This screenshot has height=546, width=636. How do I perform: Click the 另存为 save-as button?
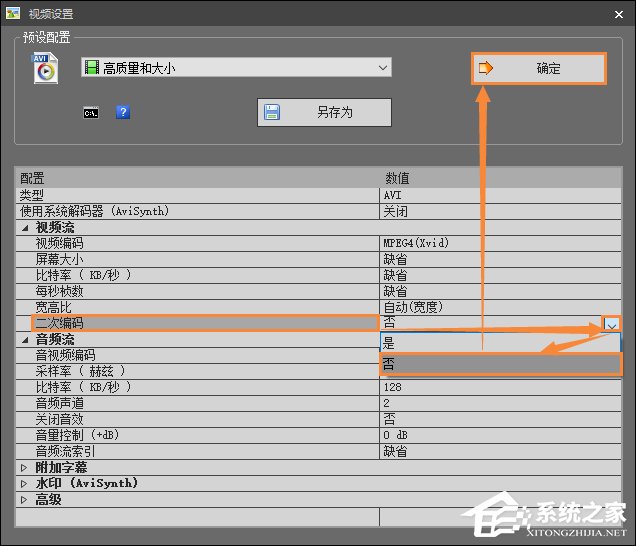click(324, 112)
